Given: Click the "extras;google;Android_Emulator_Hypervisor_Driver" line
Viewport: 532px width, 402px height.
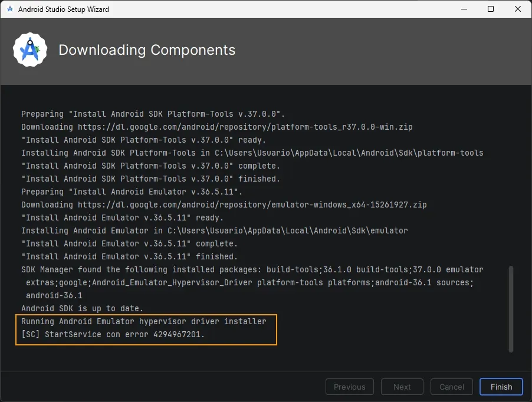Looking at the screenshot, I should tap(249, 282).
